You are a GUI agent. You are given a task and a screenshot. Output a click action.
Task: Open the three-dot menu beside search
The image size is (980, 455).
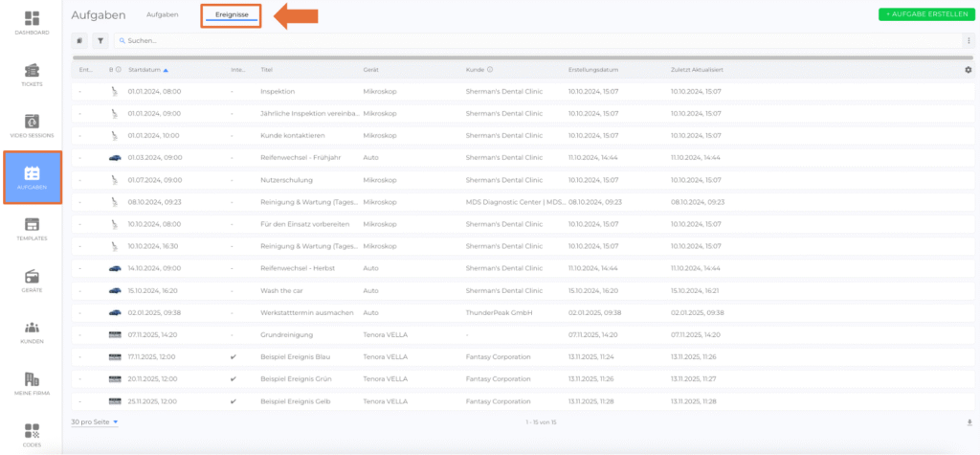click(x=968, y=41)
